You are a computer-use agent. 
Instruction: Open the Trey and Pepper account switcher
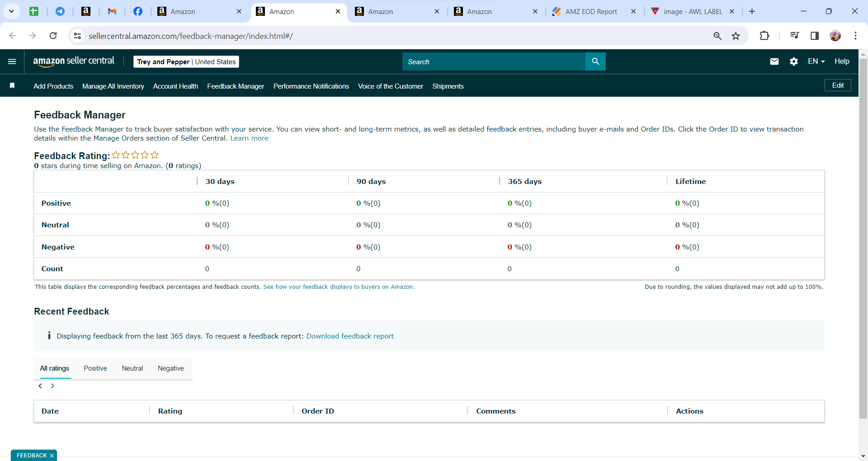point(186,62)
